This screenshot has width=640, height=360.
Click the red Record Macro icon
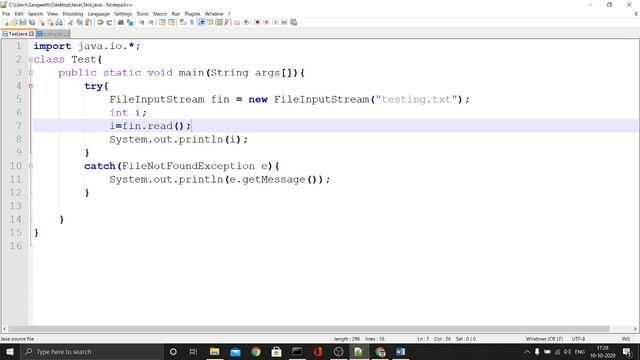tap(257, 22)
